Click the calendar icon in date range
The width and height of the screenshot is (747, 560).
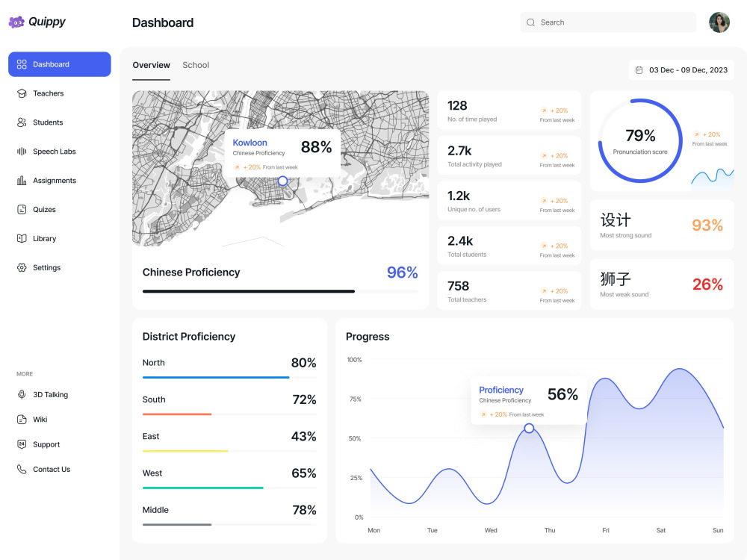point(639,70)
